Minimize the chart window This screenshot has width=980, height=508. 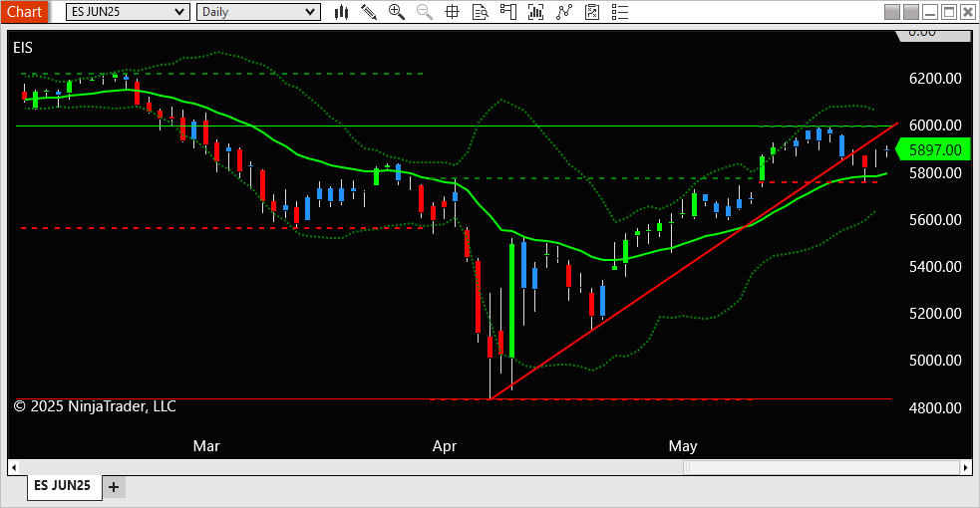pyautogui.click(x=930, y=12)
